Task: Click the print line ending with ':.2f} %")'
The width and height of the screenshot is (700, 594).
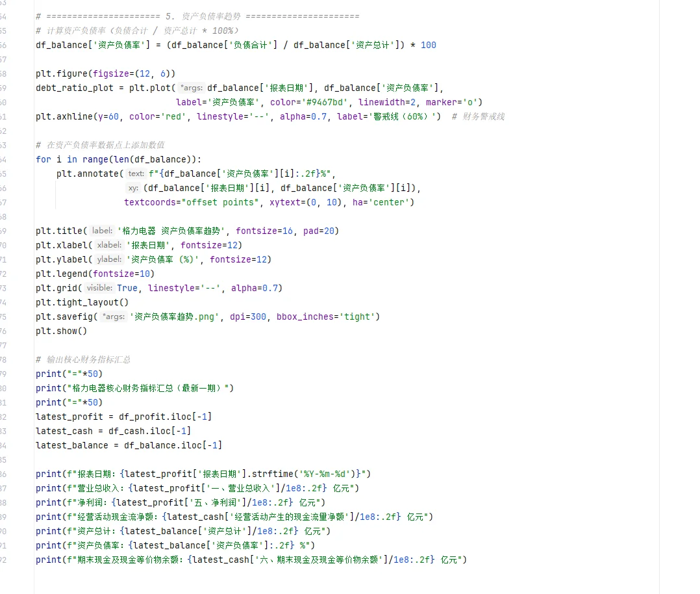Action: pyautogui.click(x=175, y=546)
